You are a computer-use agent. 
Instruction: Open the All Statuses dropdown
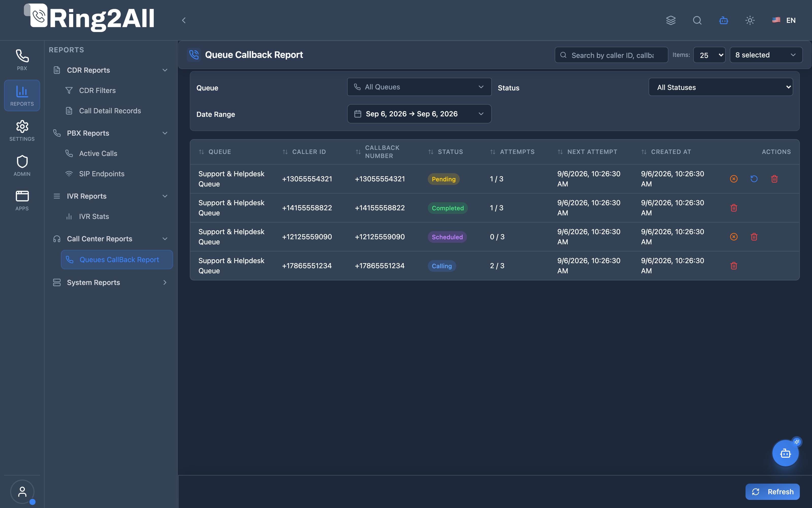pos(721,87)
